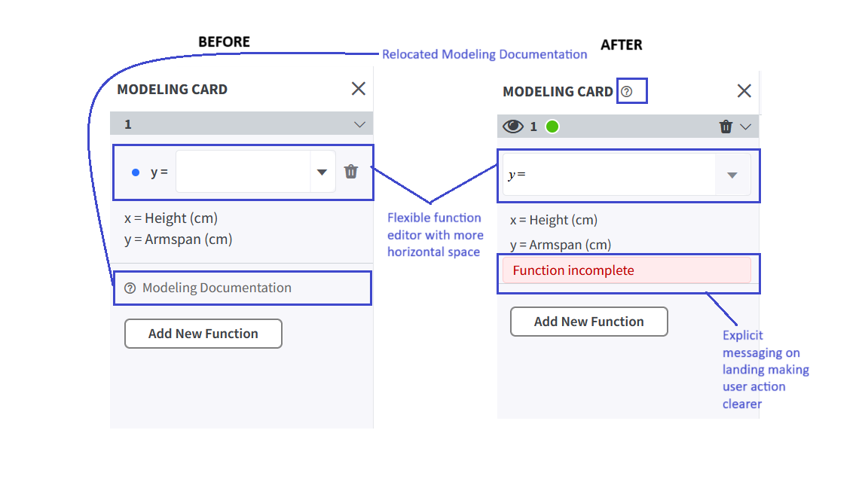Click the green color dot in AFTER card
The width and height of the screenshot is (868, 488).
click(552, 127)
